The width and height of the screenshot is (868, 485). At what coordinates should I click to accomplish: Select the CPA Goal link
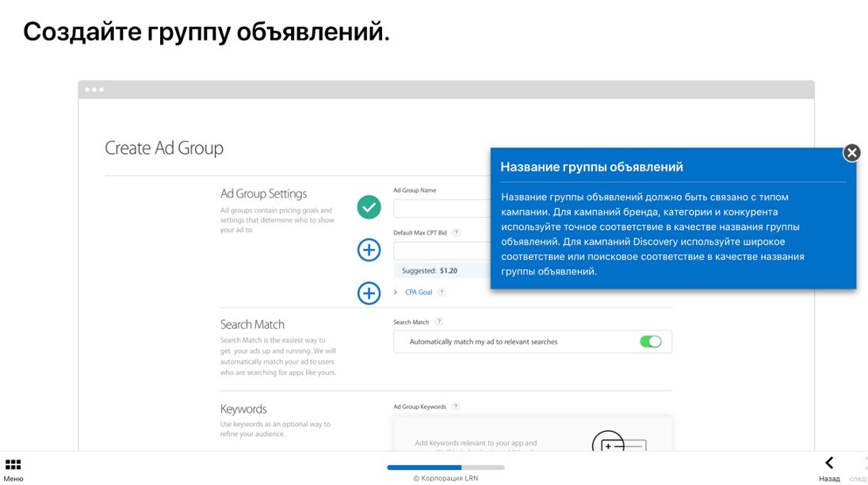pos(419,292)
